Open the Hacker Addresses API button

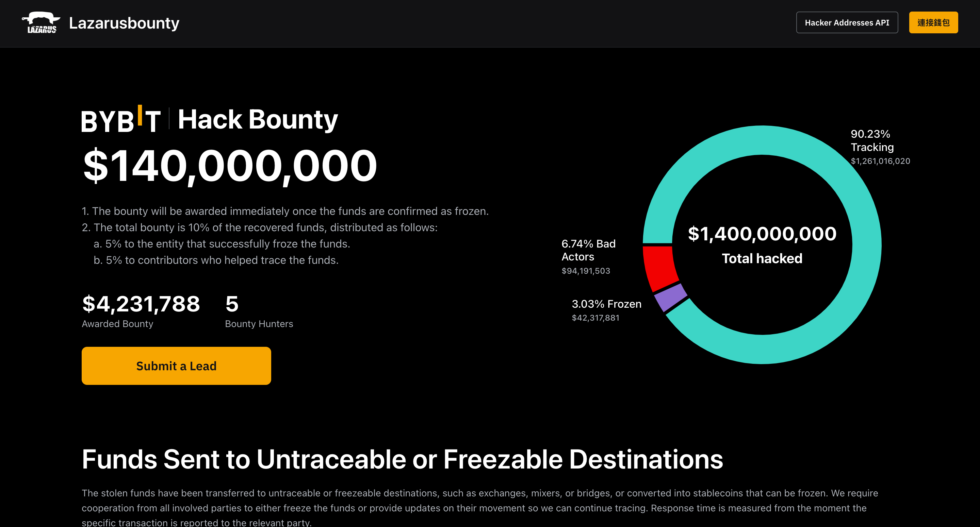click(x=847, y=22)
